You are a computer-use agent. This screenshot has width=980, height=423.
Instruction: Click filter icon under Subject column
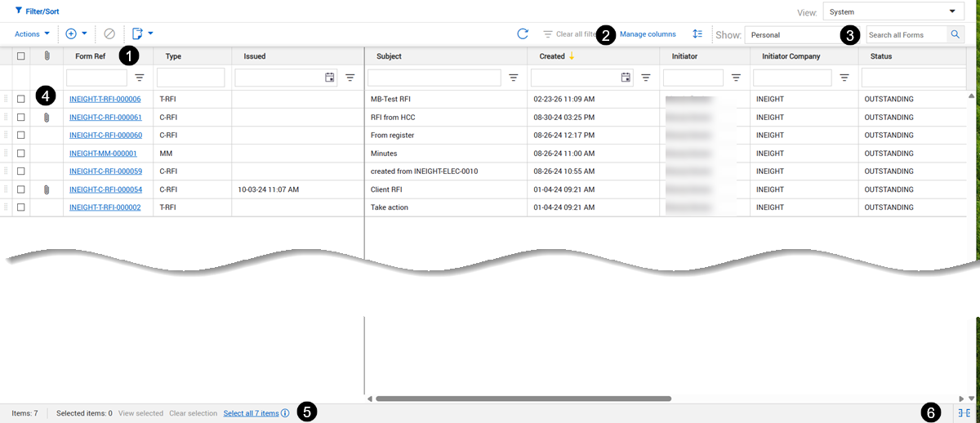point(513,78)
